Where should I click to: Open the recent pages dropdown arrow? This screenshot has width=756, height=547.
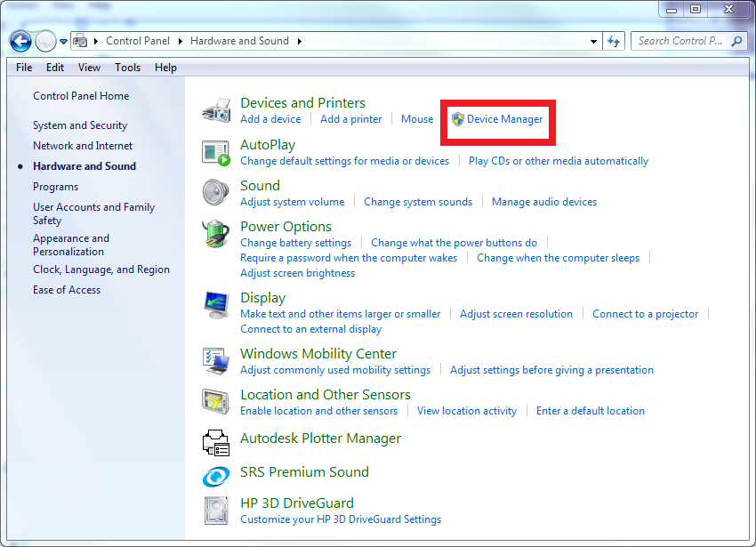coord(63,41)
